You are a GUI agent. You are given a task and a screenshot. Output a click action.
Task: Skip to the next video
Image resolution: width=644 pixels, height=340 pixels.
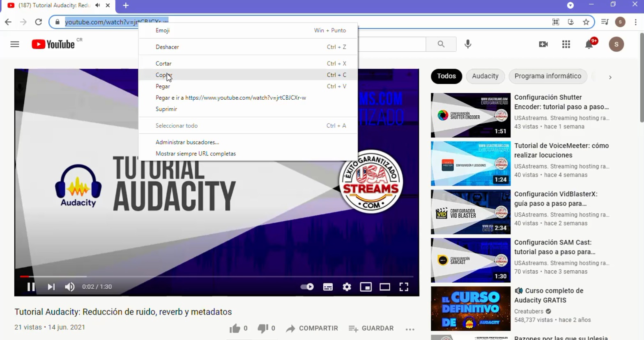51,287
